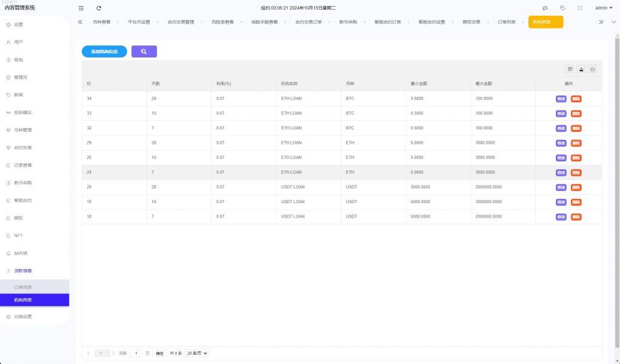Edit the row with ID 24
The height and width of the screenshot is (364, 620).
click(x=561, y=172)
